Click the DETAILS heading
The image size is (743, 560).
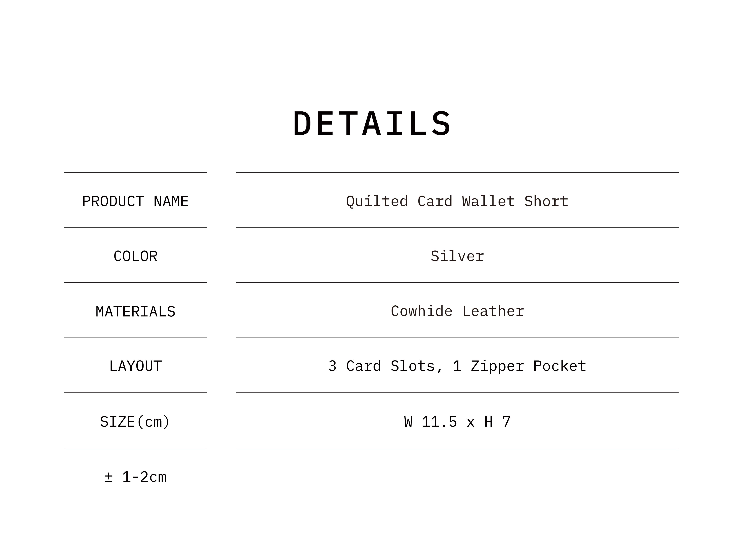point(372,124)
